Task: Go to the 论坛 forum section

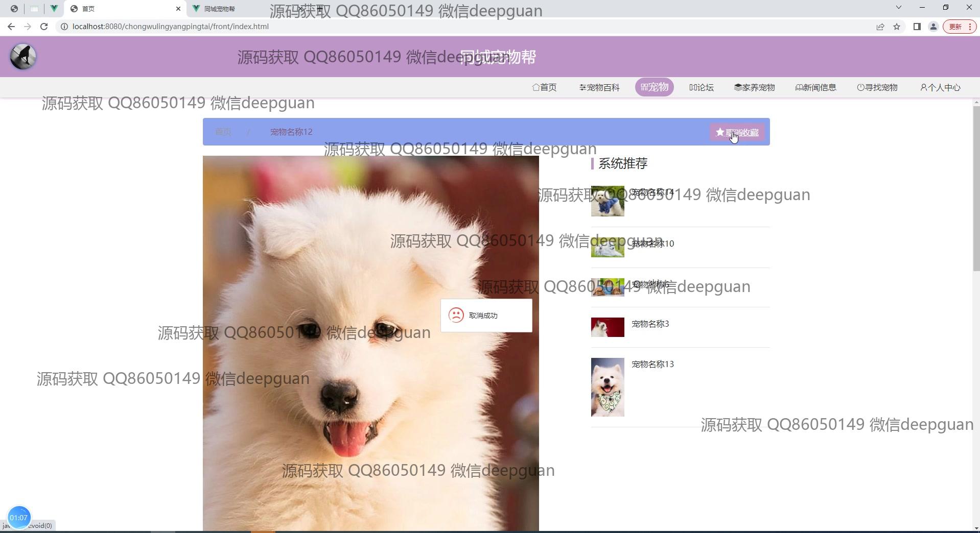Action: [702, 87]
